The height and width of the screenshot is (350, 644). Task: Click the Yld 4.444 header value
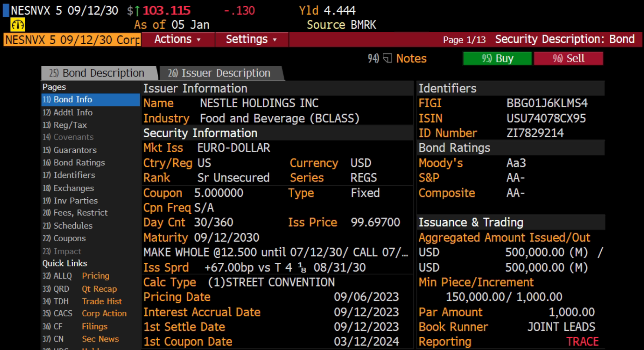pos(339,10)
